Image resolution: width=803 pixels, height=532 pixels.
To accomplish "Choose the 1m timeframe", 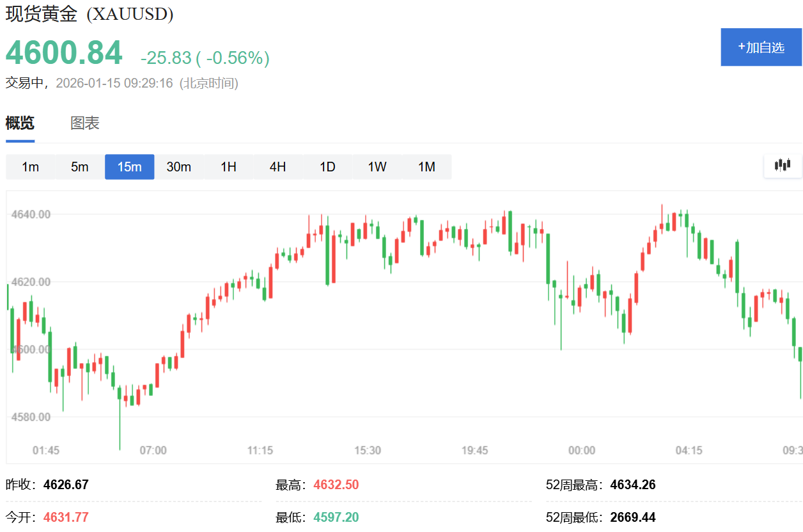I will [x=30, y=167].
